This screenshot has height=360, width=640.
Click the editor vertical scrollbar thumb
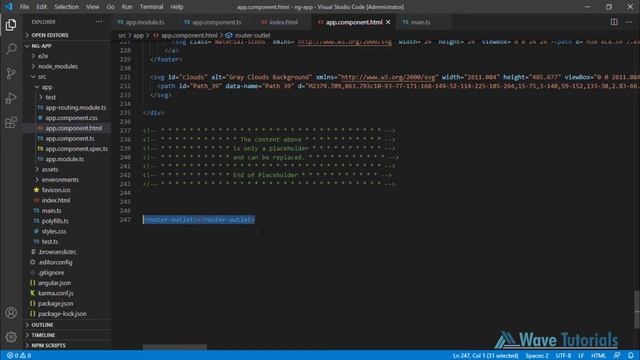636,309
